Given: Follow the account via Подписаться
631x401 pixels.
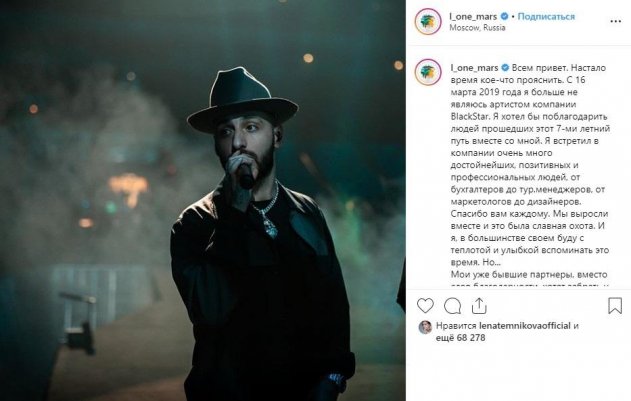Looking at the screenshot, I should click(547, 16).
